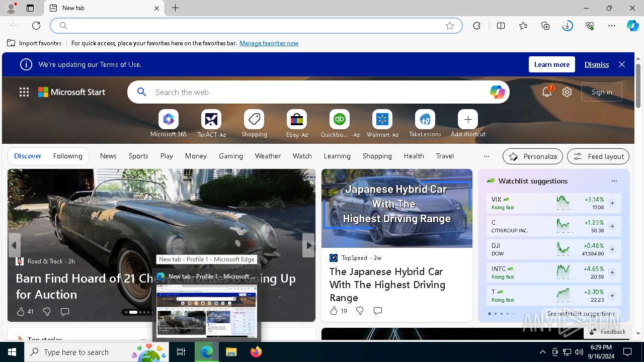Add this page to favorites star
644x362 pixels.
450,26
